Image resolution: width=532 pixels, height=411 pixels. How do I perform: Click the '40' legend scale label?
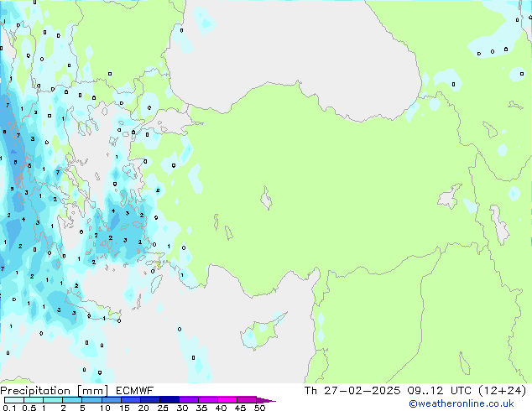coord(221,408)
